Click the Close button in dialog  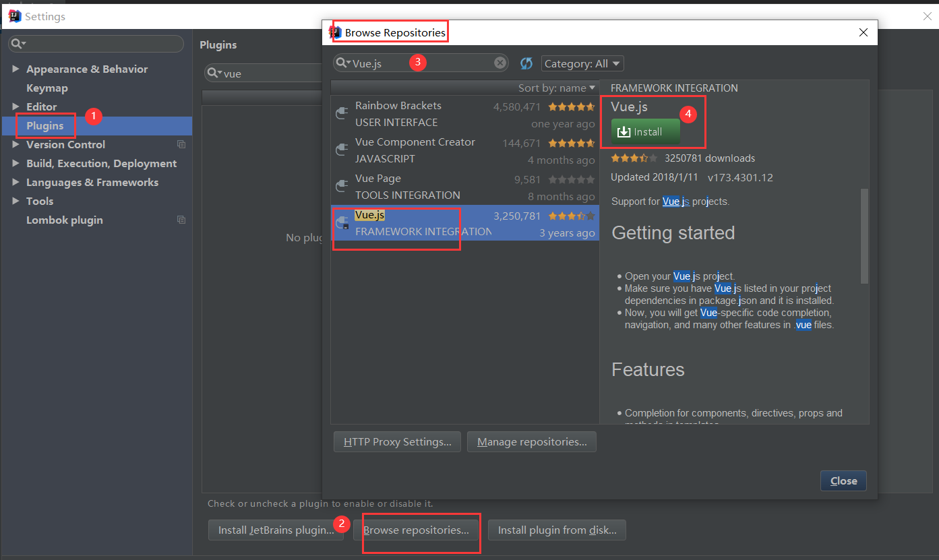click(843, 480)
